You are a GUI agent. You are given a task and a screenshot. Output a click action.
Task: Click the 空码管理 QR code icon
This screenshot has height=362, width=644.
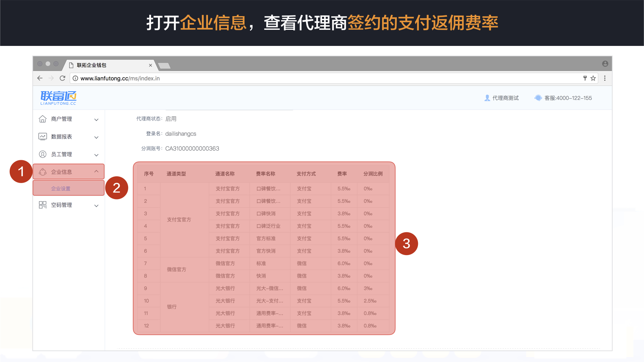[43, 205]
